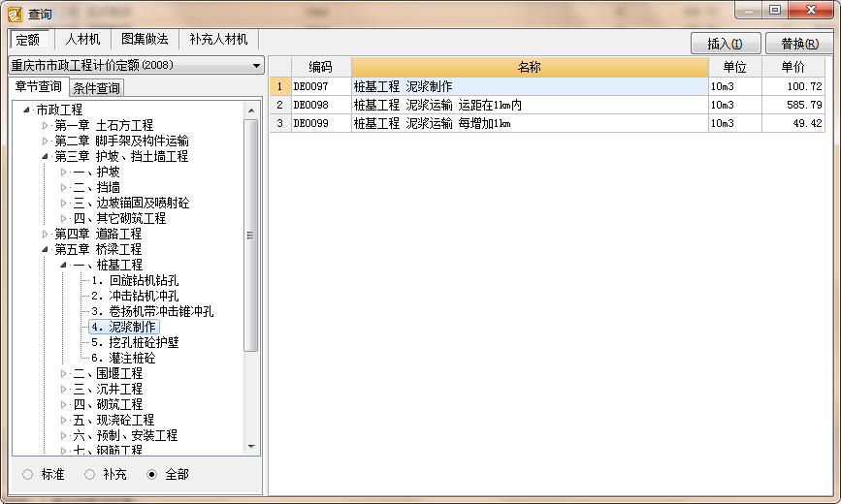Switch to the 人材机 tab

tap(82, 39)
